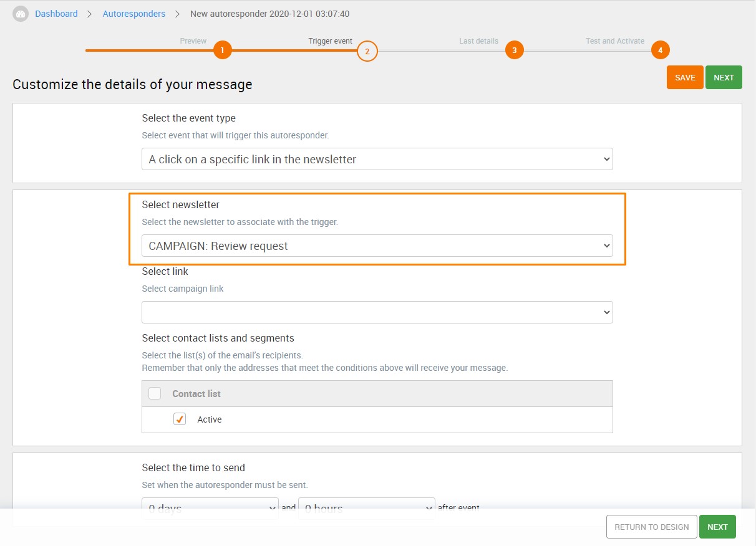
Task: Jump to step 3 Last details circle
Action: [x=514, y=50]
